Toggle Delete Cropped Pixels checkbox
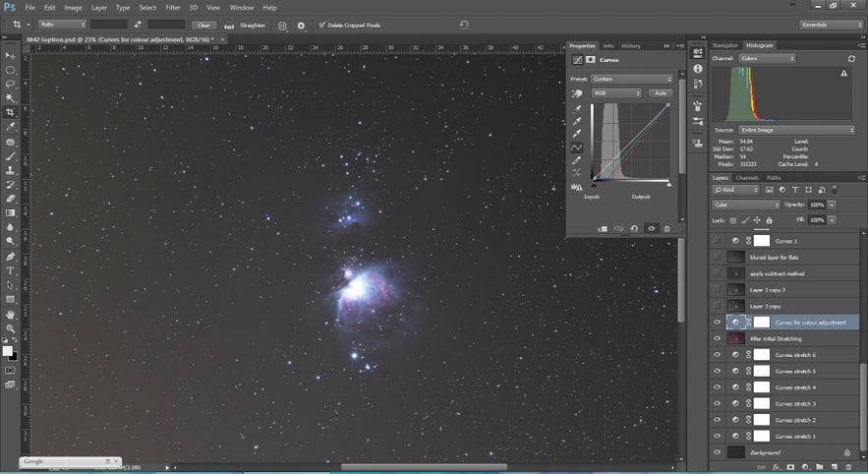This screenshot has width=868, height=474. (321, 25)
